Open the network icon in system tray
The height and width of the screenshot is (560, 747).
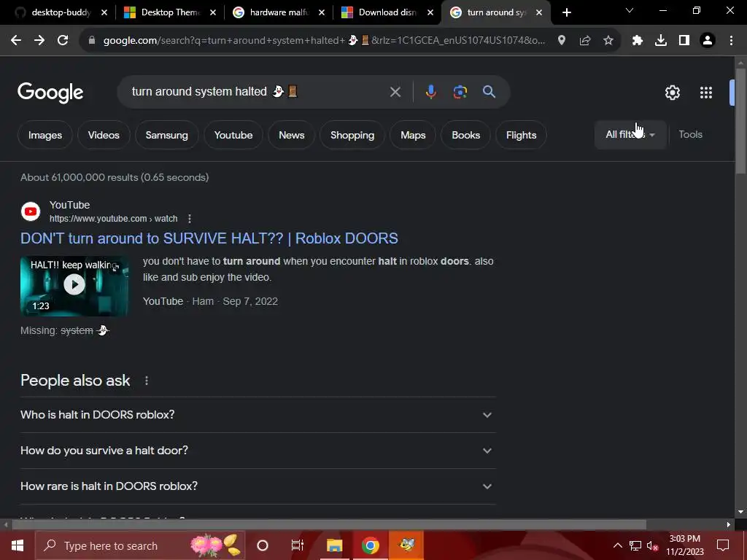pyautogui.click(x=635, y=545)
